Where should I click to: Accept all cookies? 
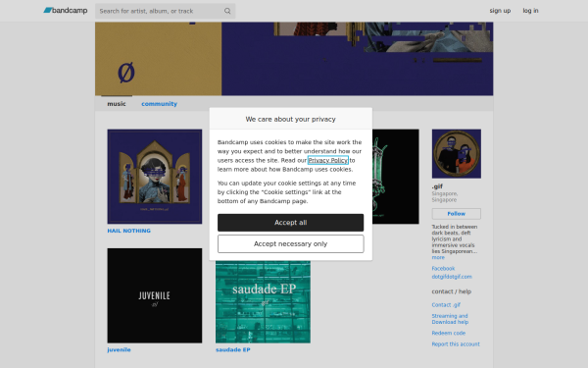tap(291, 223)
